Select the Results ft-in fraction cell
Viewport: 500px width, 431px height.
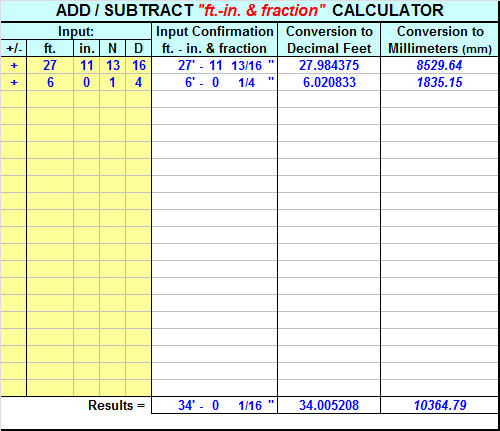(x=214, y=405)
